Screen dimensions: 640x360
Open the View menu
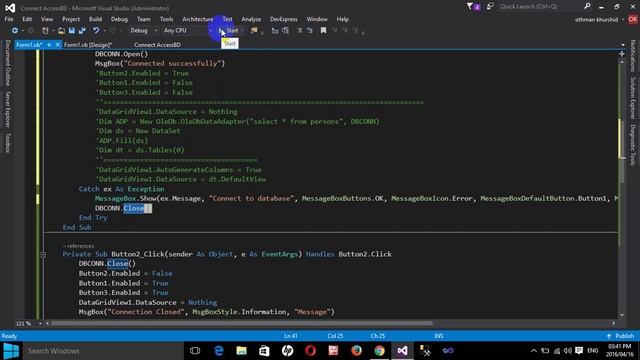(x=47, y=19)
